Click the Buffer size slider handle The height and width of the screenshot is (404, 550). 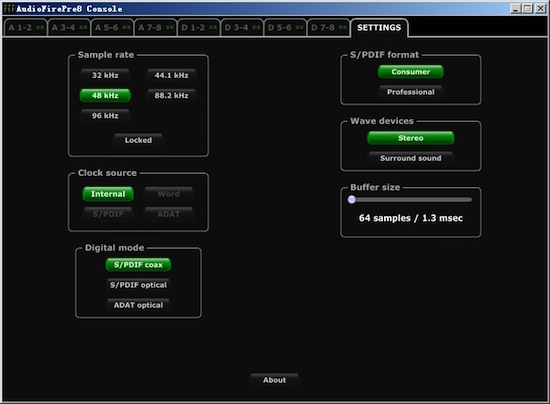(x=351, y=200)
